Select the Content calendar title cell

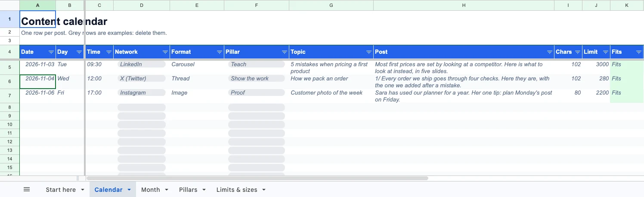click(x=38, y=19)
